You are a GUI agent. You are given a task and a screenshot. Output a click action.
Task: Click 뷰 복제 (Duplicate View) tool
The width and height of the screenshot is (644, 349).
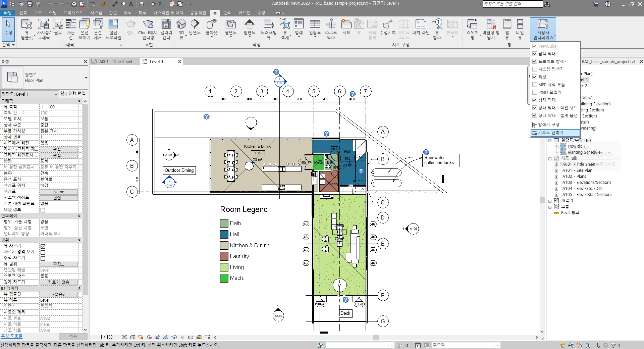(285, 29)
